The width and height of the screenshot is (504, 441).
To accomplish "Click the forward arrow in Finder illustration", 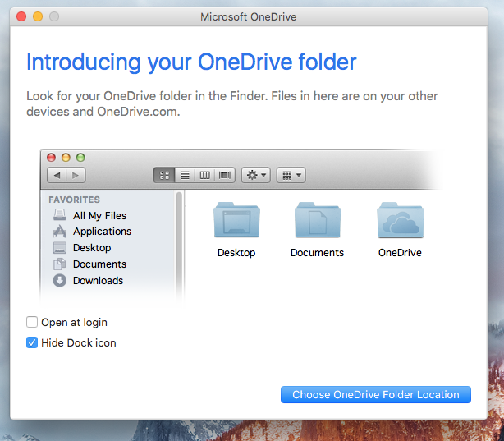I will point(76,175).
